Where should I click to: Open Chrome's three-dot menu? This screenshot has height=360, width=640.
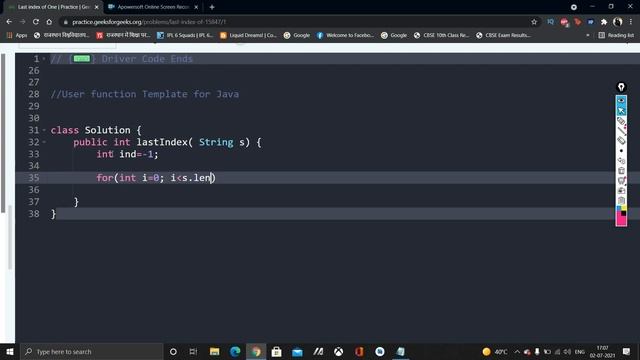tap(631, 22)
